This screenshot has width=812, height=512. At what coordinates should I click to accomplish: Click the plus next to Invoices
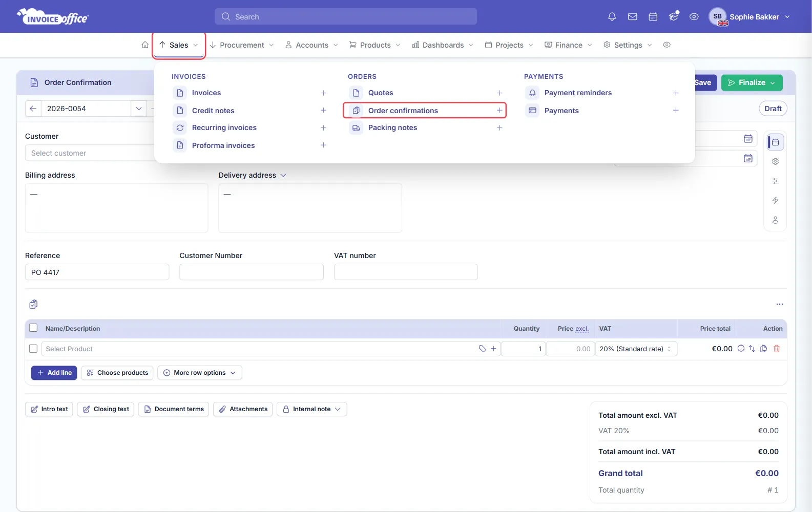323,93
